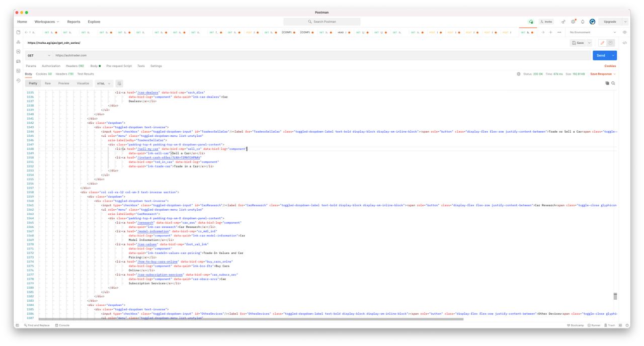Viewport: 644px width, 346px height.
Task: Open Find and Replace
Action: coord(37,325)
